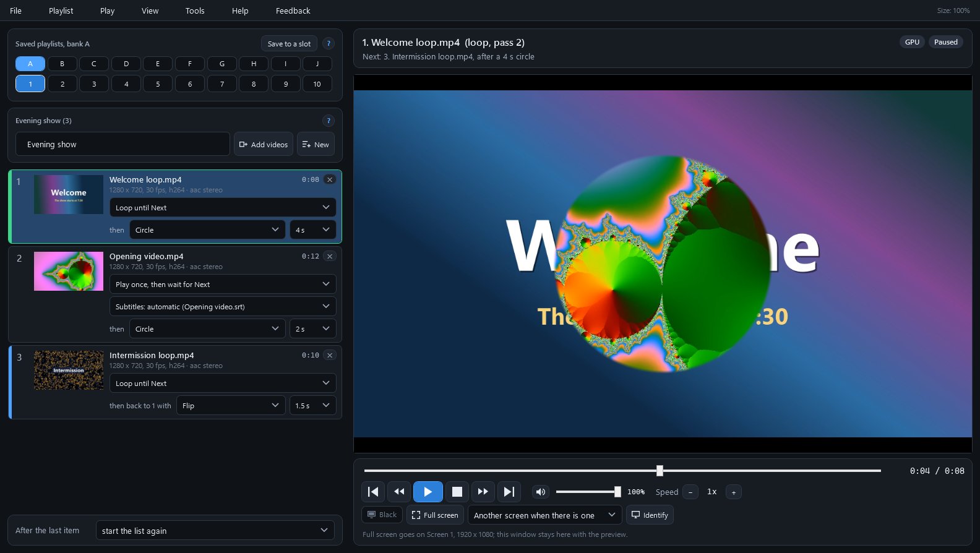Open the File menu
980x553 pixels.
pyautogui.click(x=16, y=11)
